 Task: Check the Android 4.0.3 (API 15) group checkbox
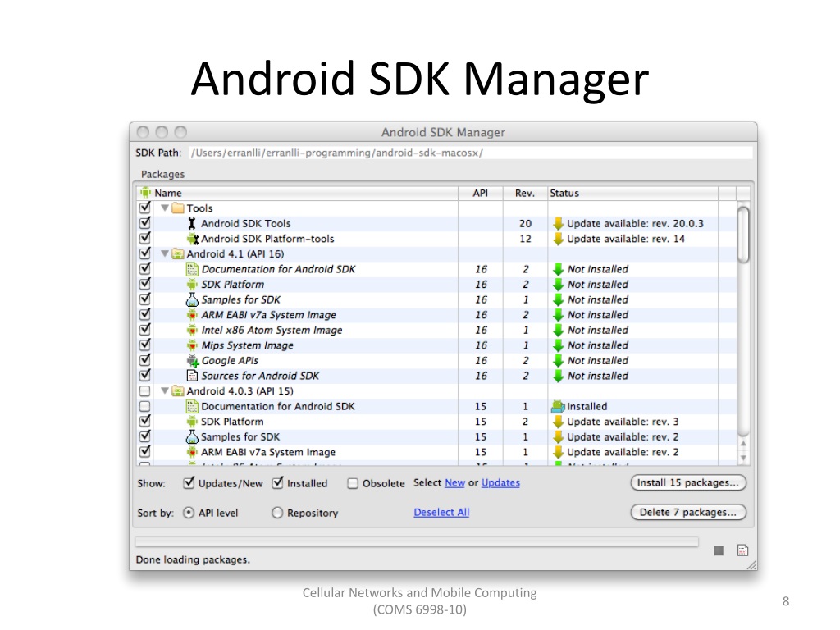pyautogui.click(x=144, y=391)
